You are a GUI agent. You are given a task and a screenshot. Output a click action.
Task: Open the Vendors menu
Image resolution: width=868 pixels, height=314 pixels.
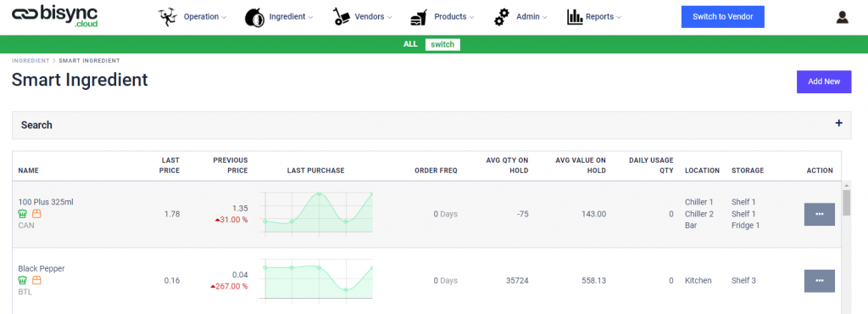coord(374,17)
